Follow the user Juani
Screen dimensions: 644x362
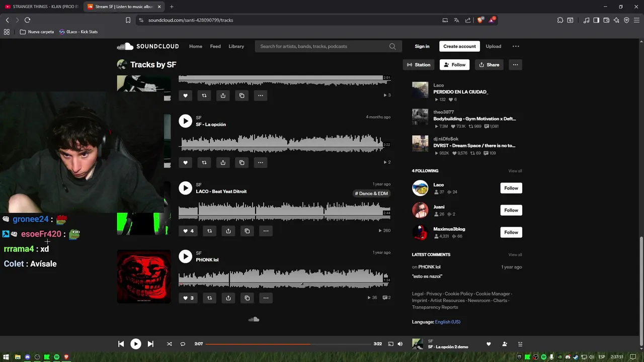point(511,210)
